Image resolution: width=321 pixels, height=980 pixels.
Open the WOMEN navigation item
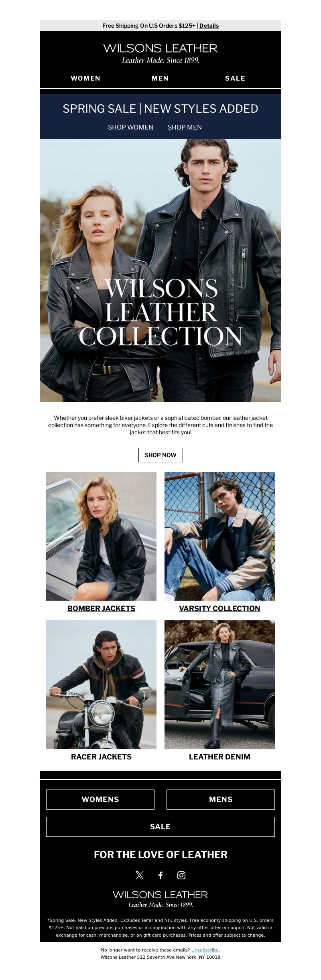[85, 78]
